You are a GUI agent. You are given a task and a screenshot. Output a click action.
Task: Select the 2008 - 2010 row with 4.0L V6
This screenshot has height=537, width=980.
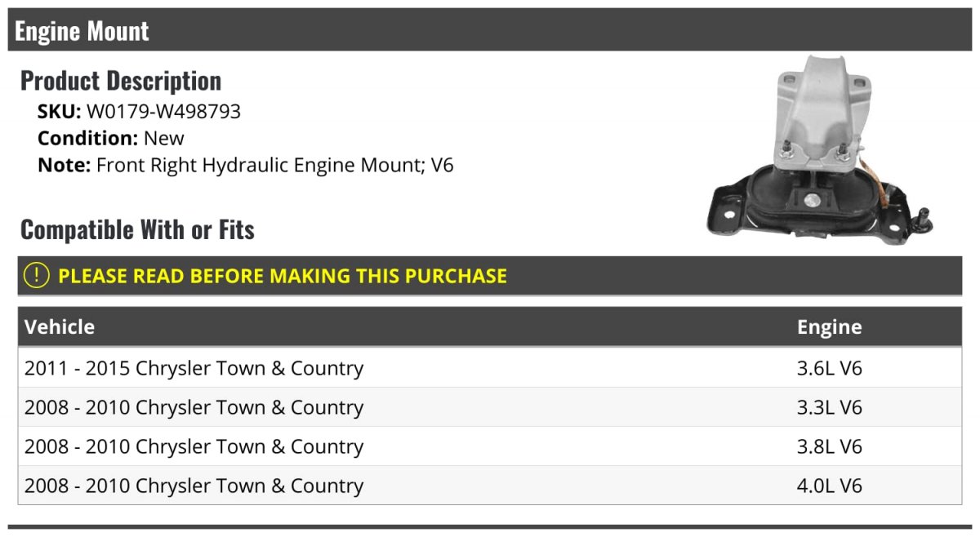click(x=490, y=486)
